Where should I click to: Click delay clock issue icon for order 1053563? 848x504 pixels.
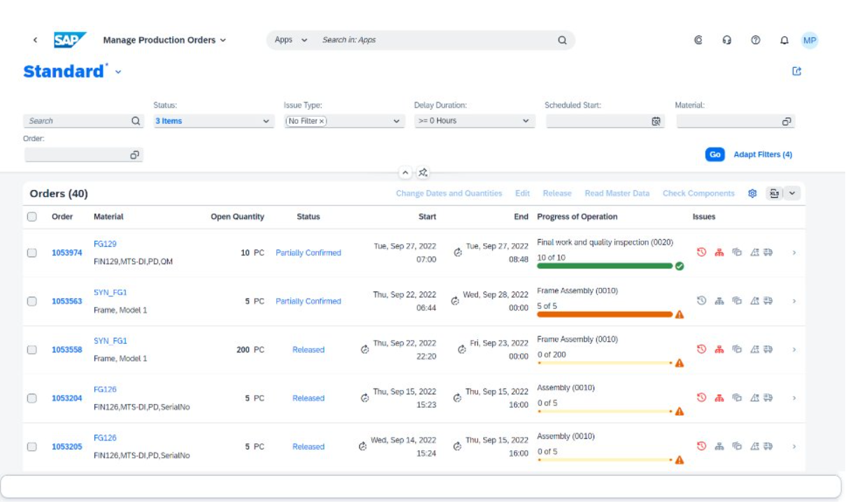702,301
